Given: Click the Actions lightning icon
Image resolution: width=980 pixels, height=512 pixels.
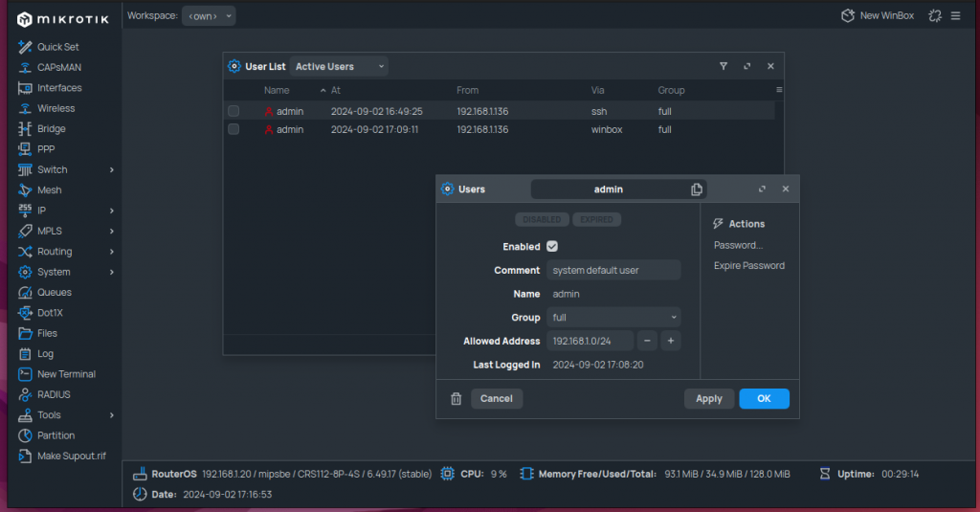Looking at the screenshot, I should pos(718,224).
